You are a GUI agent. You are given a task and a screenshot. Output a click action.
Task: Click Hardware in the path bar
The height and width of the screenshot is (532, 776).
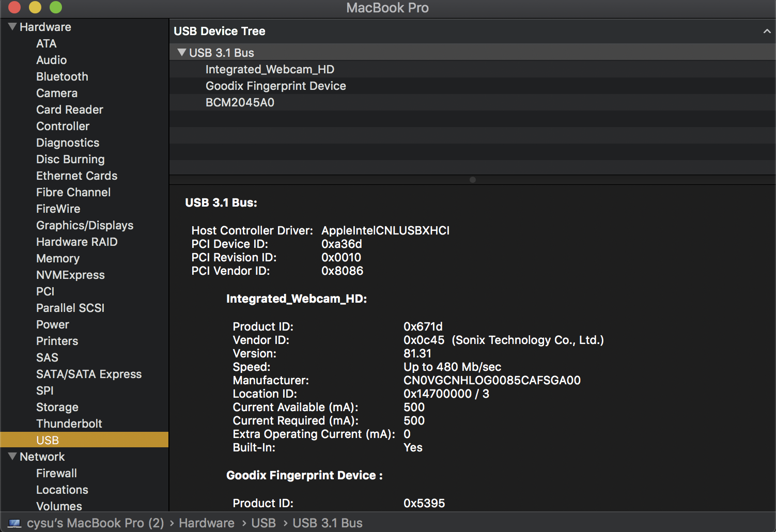pyautogui.click(x=207, y=523)
